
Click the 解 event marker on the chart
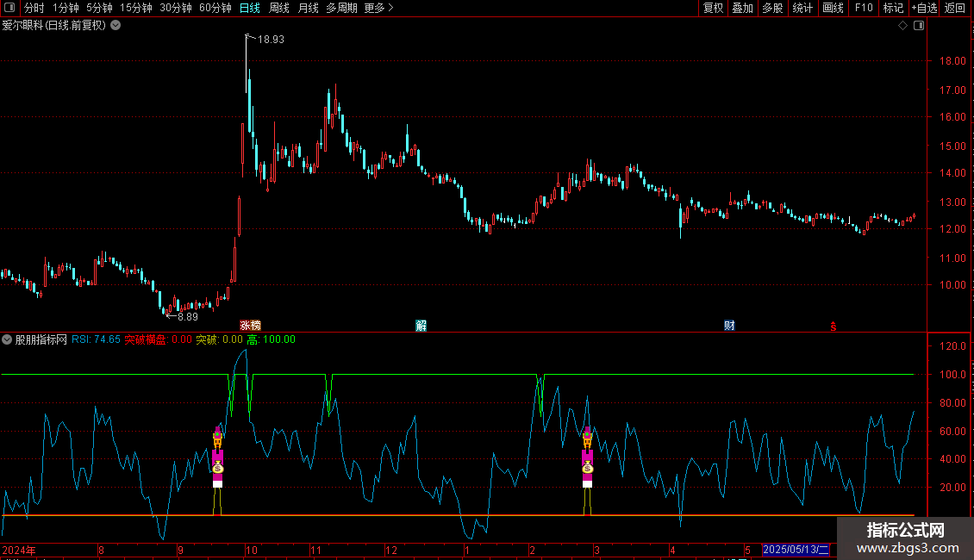point(421,326)
